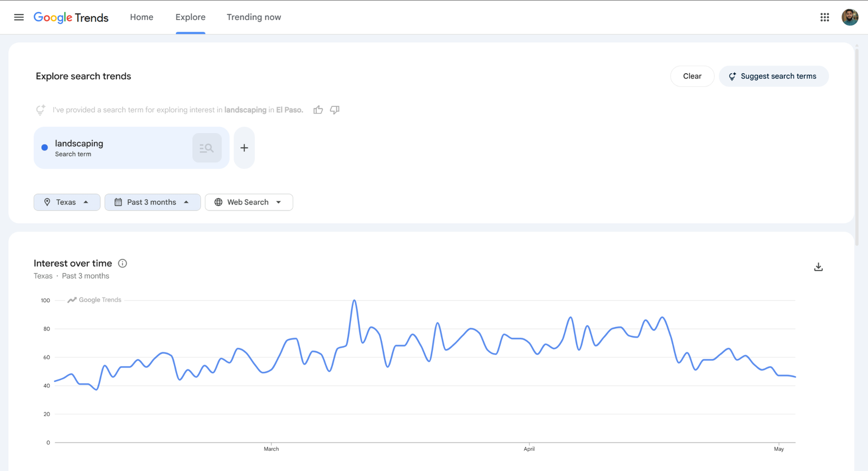868x471 pixels.
Task: Open the account profile avatar
Action: (850, 17)
